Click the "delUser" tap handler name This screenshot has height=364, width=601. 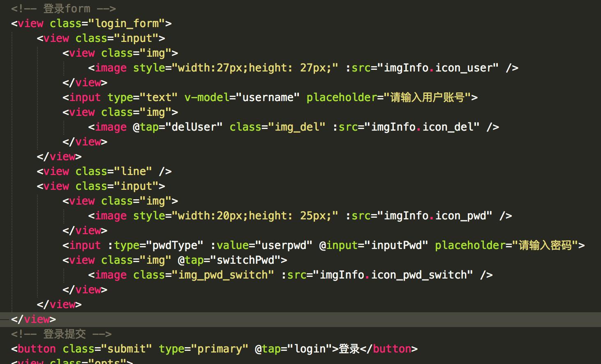[194, 127]
